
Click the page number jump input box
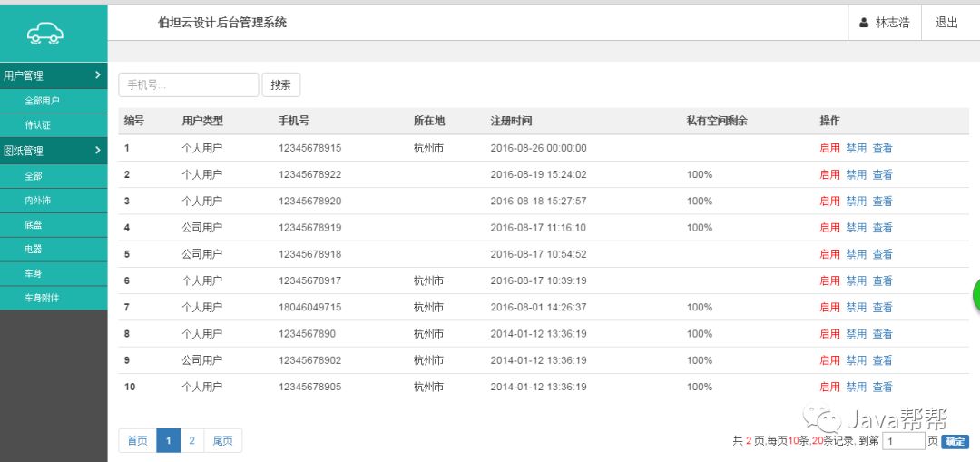pos(903,441)
